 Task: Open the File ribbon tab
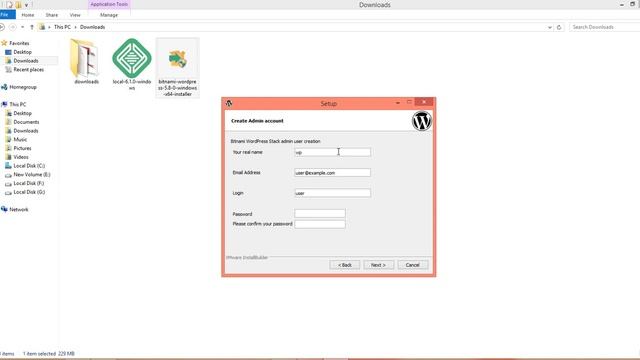(x=7, y=15)
